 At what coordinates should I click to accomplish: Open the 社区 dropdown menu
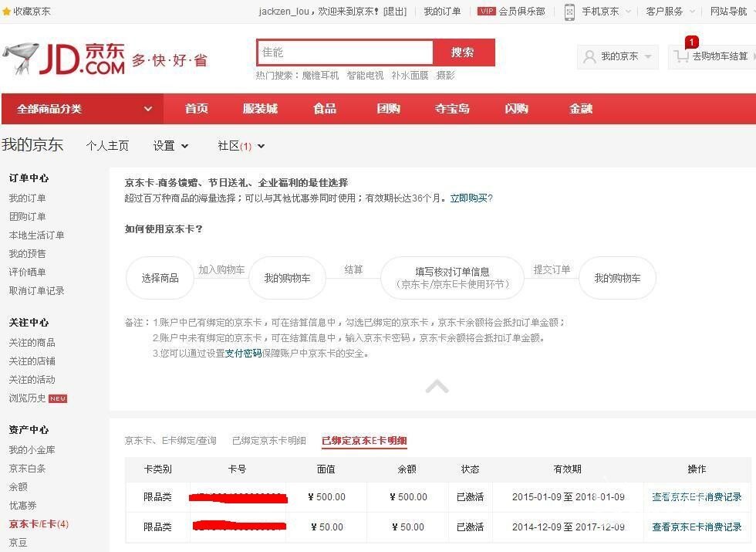[x=241, y=146]
